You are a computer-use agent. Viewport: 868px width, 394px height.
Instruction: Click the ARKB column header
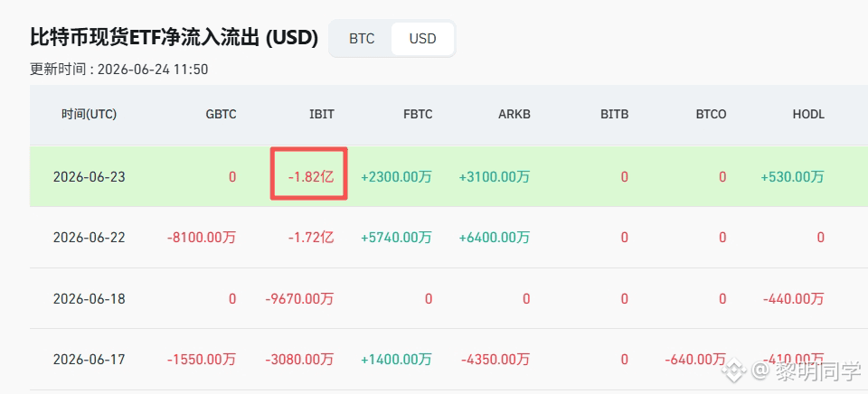[x=514, y=115]
